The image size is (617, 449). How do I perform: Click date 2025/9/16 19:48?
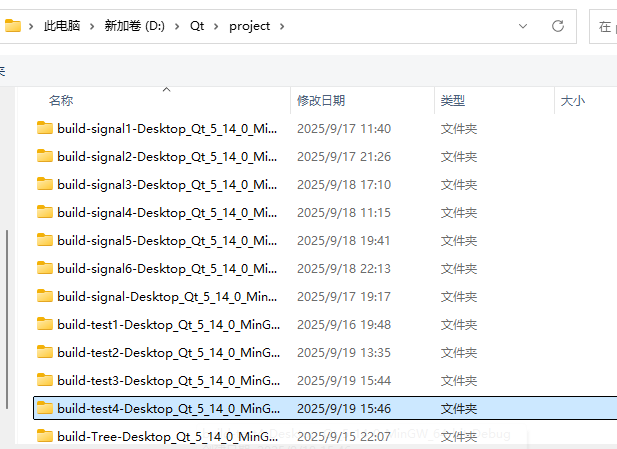(x=344, y=325)
